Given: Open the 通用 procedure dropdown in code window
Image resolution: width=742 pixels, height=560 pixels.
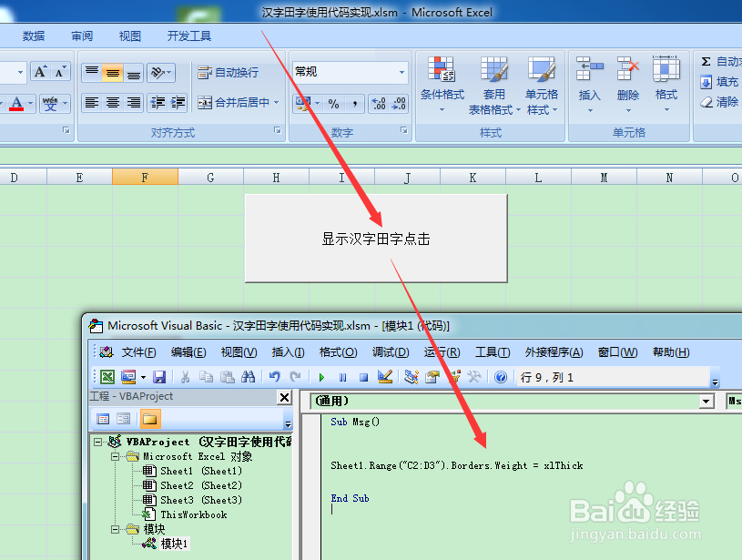Looking at the screenshot, I should pyautogui.click(x=706, y=401).
